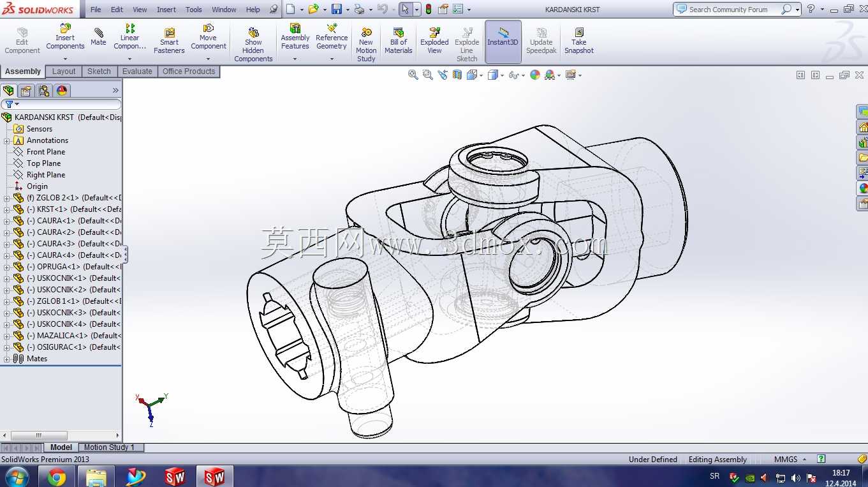Click the Save icon in the title toolbar

[337, 9]
